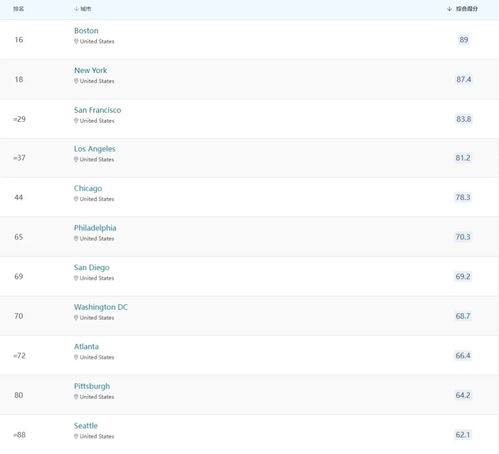This screenshot has height=454, width=499.
Task: Open the Pittsburgh city link
Action: click(x=92, y=386)
